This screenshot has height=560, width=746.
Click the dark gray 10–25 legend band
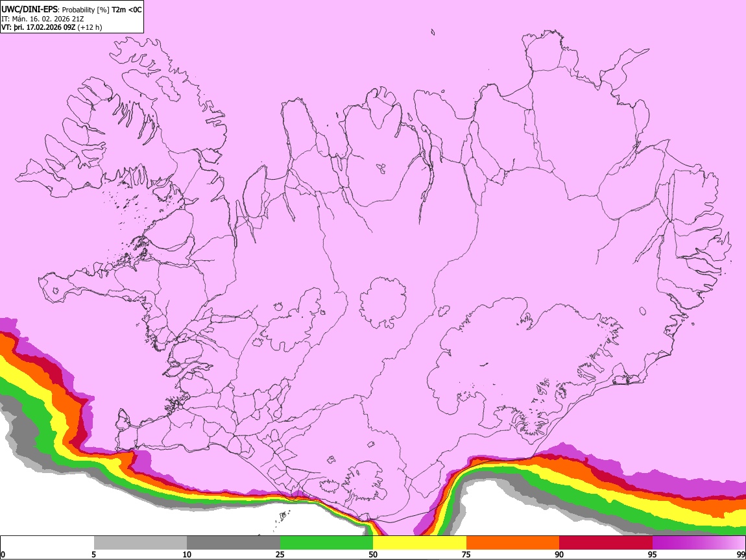[x=234, y=543]
